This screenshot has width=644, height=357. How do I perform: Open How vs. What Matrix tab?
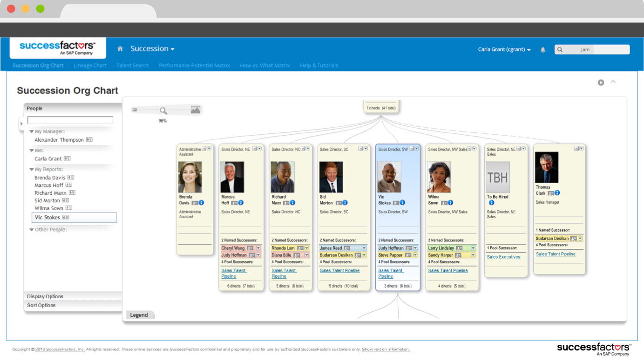[265, 66]
